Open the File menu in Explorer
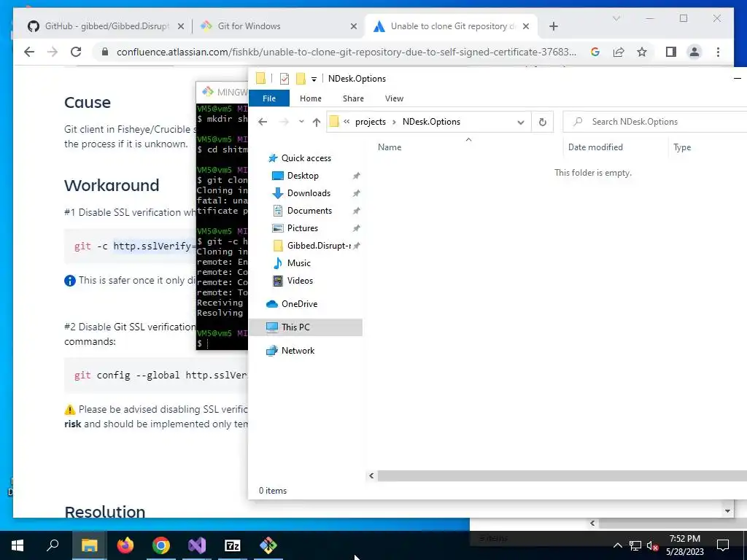This screenshot has width=747, height=560. point(268,98)
